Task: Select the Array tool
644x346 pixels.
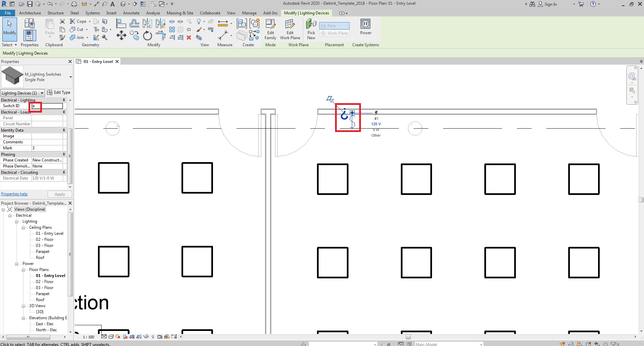Action: (x=172, y=29)
